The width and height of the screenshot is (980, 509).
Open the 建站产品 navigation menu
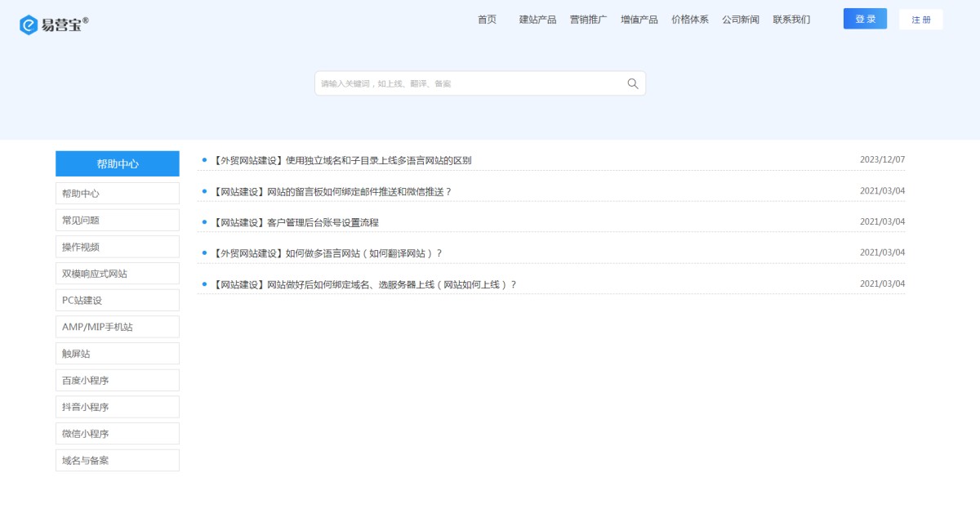537,20
